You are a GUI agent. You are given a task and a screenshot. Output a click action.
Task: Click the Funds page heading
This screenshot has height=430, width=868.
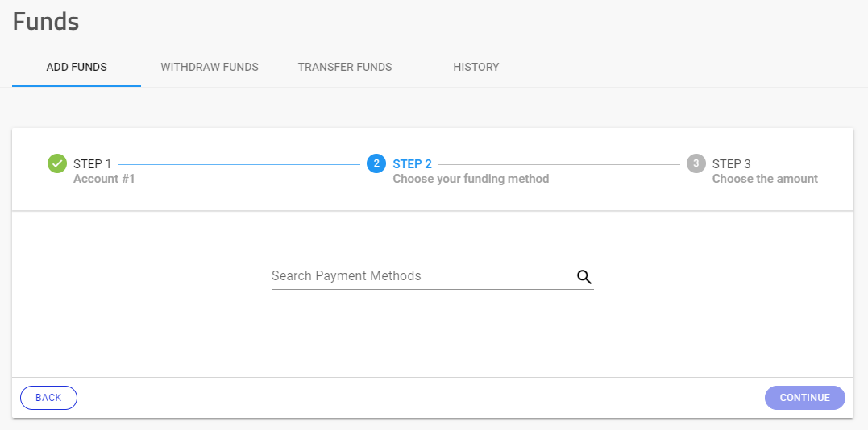point(46,22)
